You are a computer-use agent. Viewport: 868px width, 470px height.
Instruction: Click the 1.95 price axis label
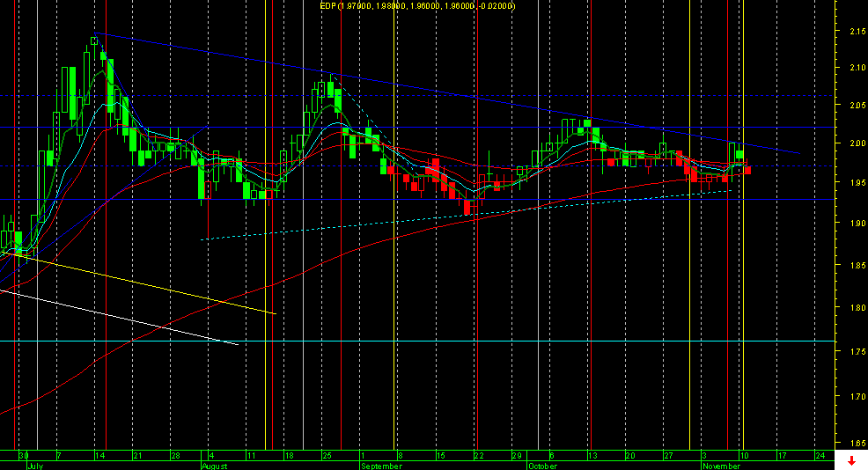click(857, 183)
